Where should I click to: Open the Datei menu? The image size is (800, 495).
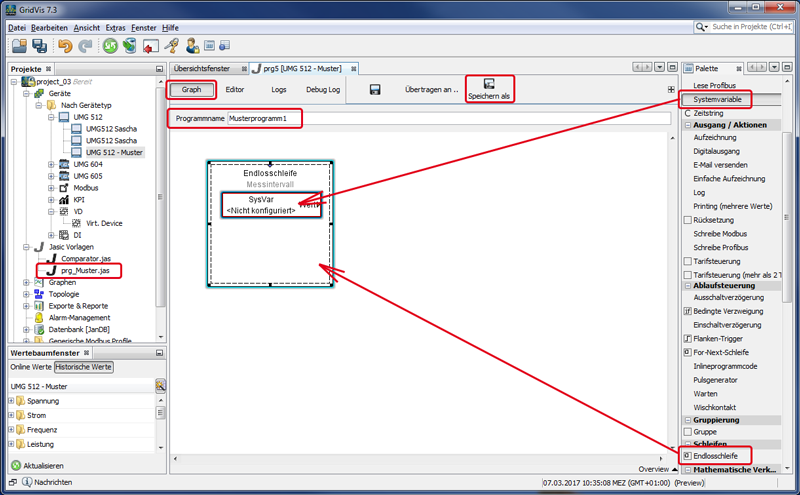[x=17, y=28]
